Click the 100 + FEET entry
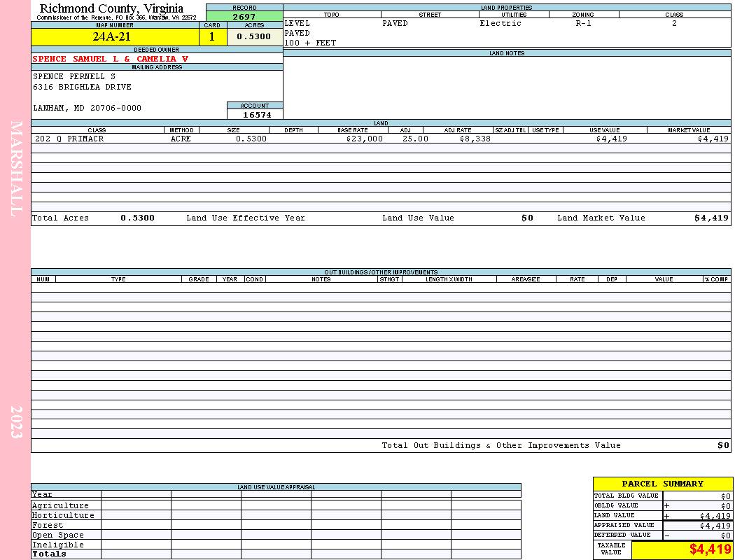735x560 pixels. (310, 43)
